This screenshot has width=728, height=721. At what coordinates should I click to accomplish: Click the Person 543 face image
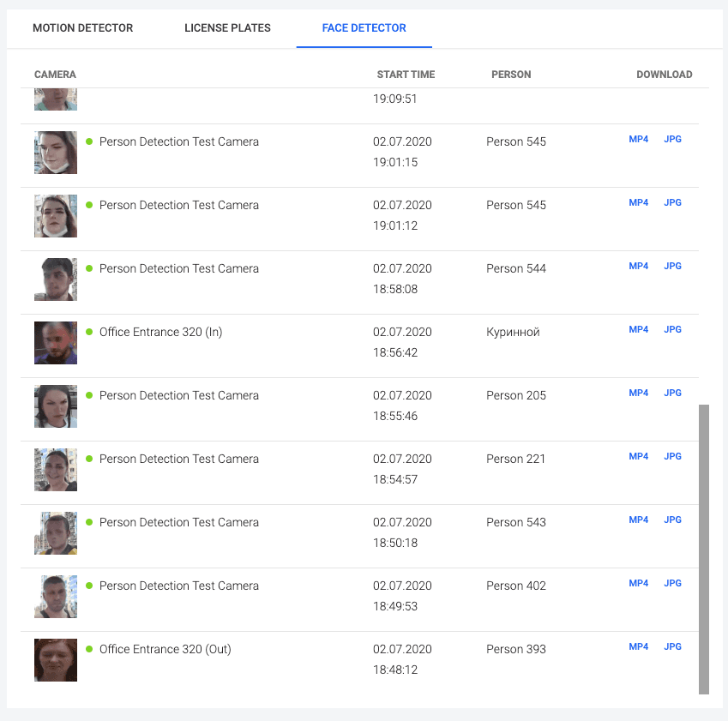point(55,533)
